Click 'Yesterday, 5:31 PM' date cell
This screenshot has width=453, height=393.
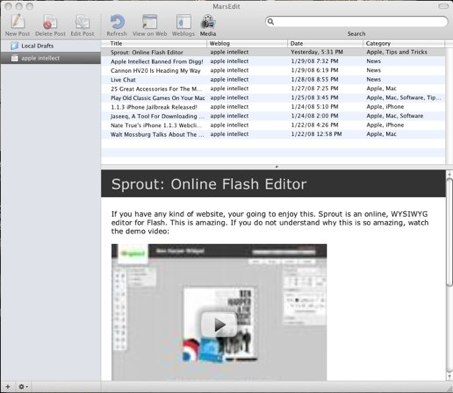(317, 52)
